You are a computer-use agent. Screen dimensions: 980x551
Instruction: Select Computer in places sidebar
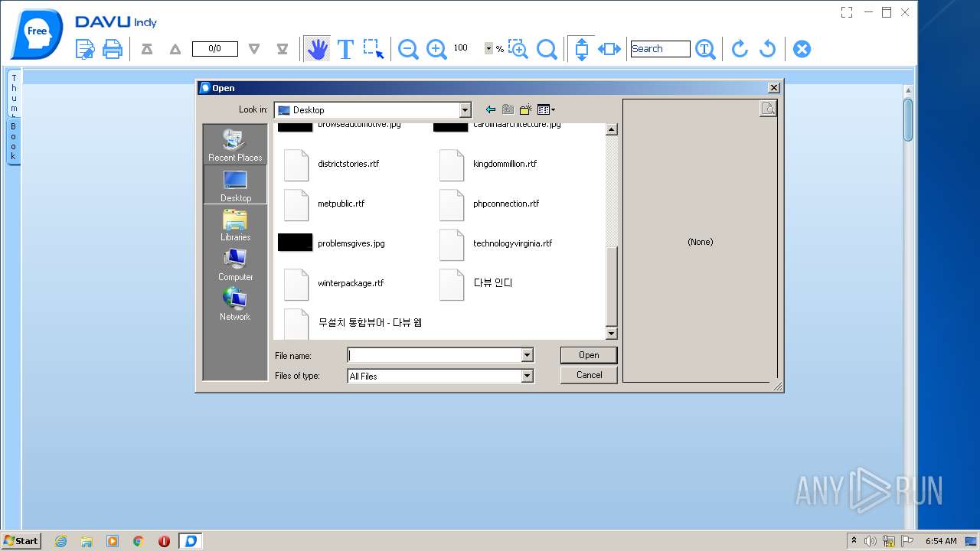[235, 265]
